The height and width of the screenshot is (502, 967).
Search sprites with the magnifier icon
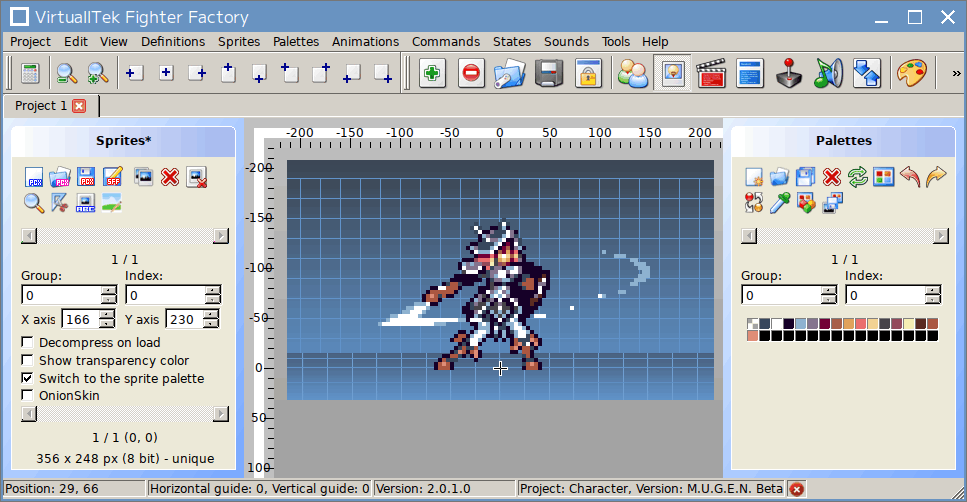click(x=34, y=203)
